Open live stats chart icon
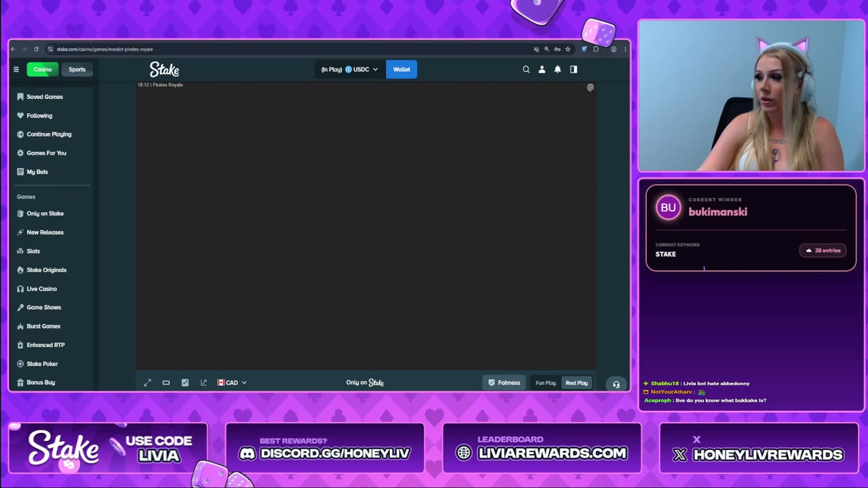 [x=185, y=383]
